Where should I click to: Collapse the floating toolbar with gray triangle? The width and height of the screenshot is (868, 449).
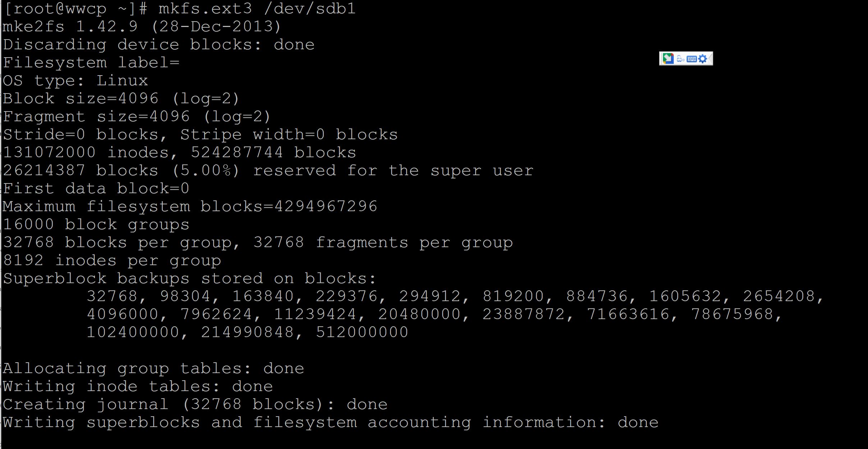click(x=710, y=59)
